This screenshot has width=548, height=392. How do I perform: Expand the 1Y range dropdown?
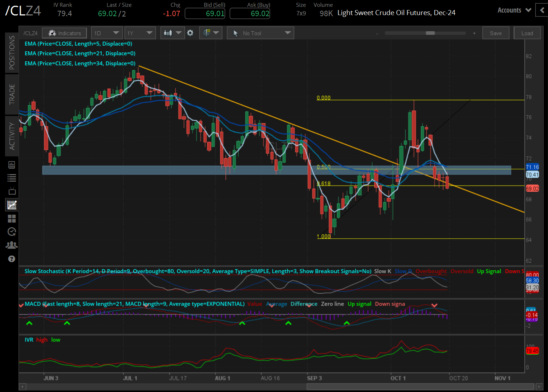[140, 33]
